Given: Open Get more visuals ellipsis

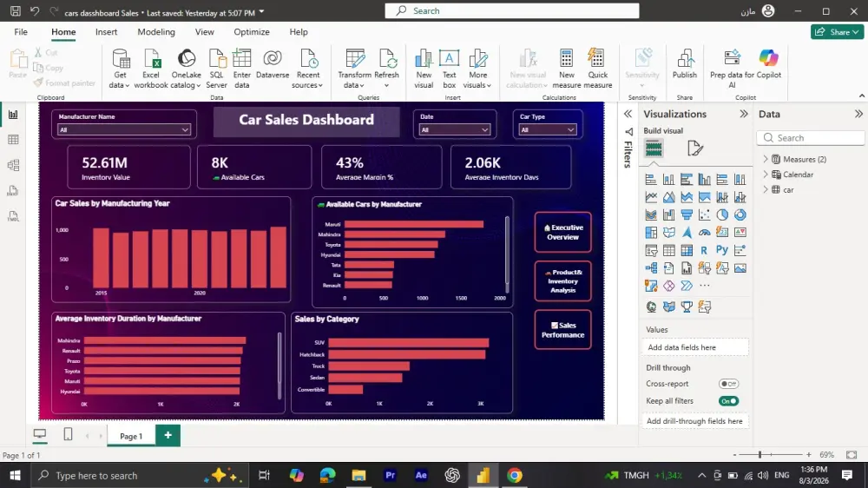Looking at the screenshot, I should pyautogui.click(x=704, y=286).
